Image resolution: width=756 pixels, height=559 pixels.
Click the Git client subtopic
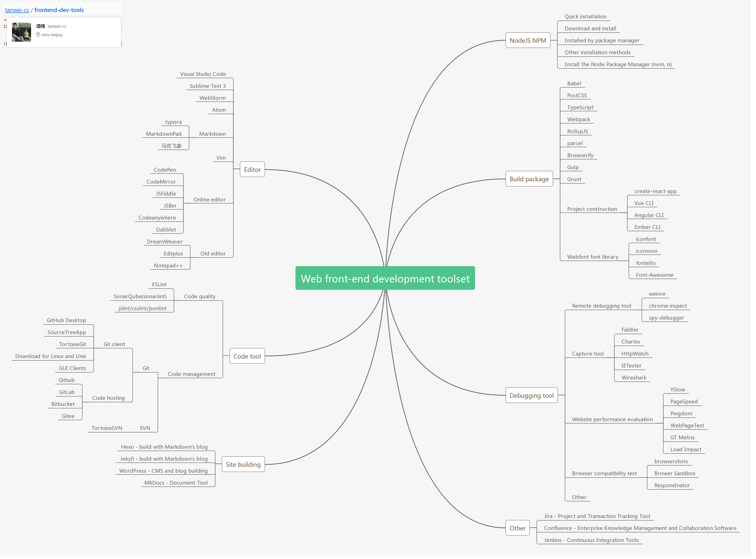coord(115,346)
